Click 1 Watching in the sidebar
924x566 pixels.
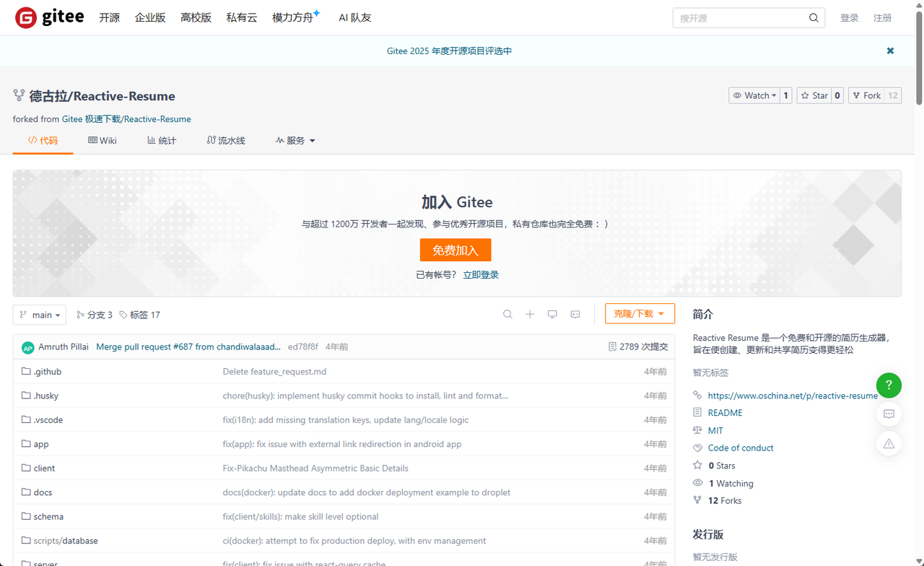pos(731,483)
